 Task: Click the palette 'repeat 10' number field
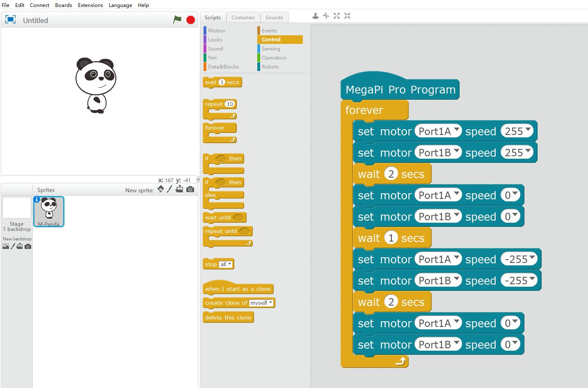[x=230, y=104]
